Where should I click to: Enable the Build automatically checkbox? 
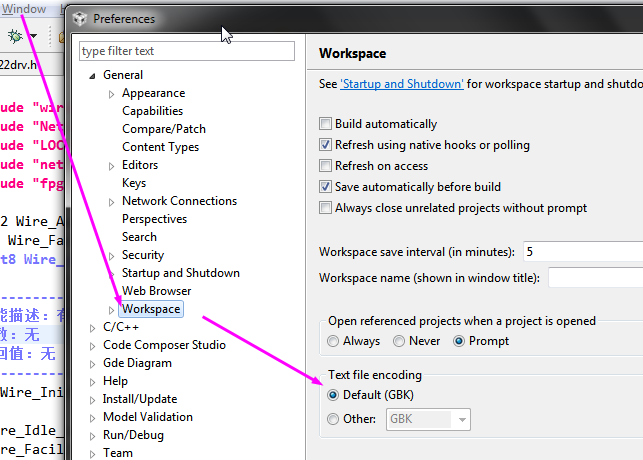(325, 124)
